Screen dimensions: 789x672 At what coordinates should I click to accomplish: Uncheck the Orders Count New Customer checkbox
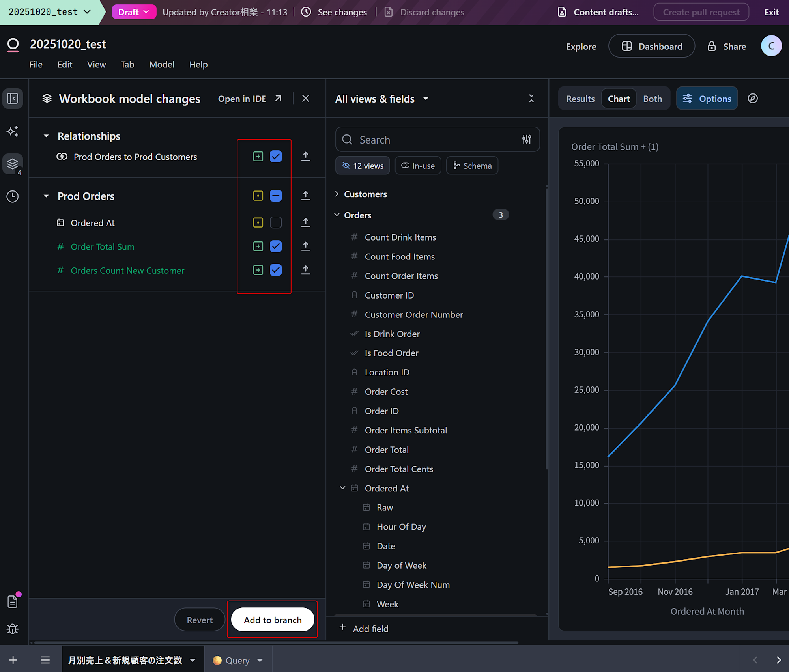(x=276, y=270)
